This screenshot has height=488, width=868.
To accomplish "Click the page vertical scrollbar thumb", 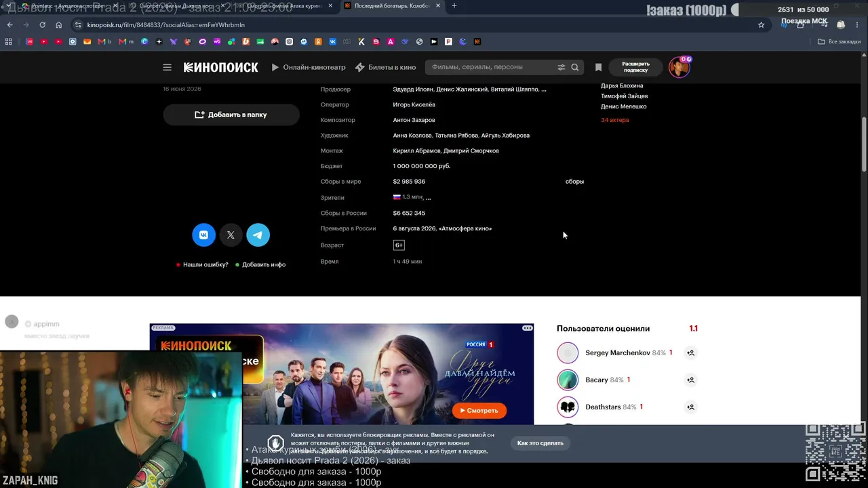I will click(x=864, y=144).
